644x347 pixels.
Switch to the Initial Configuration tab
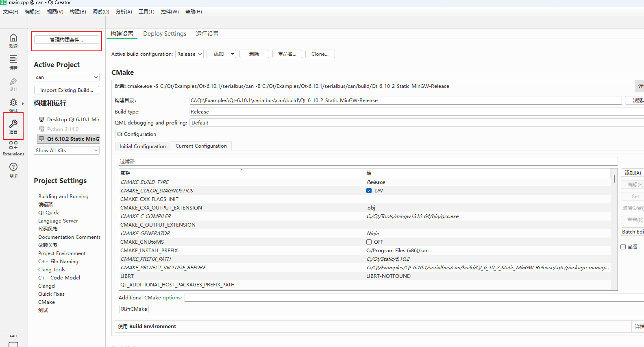tap(143, 146)
